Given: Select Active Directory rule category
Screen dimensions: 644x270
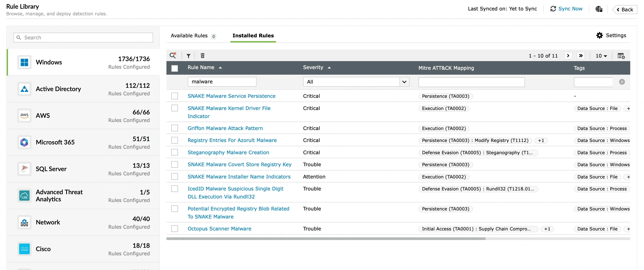Looking at the screenshot, I should tap(83, 89).
